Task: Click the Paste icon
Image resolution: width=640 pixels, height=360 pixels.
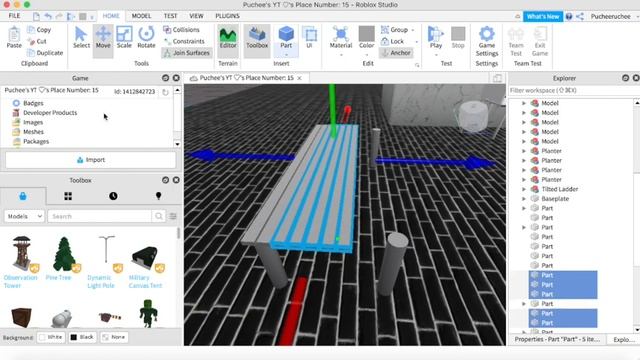Action: (x=14, y=37)
